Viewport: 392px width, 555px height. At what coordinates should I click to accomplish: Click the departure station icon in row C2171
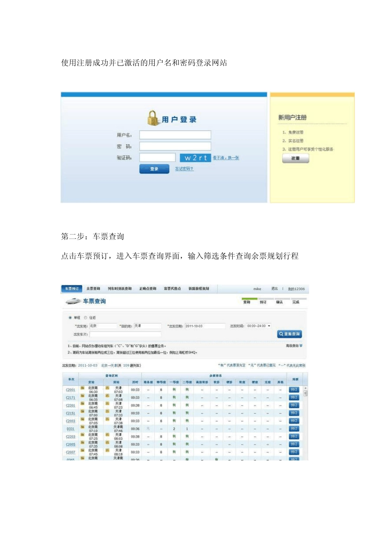pos(82,396)
